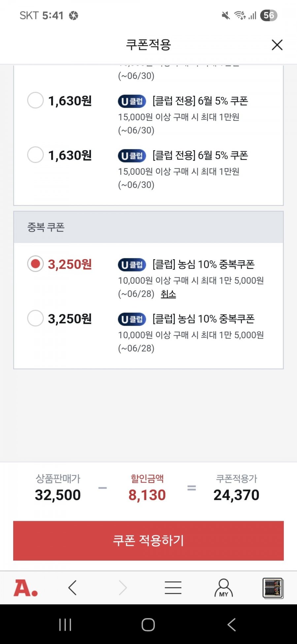Tap the forward navigation arrow icon
The height and width of the screenshot is (644, 297).
[x=123, y=588]
